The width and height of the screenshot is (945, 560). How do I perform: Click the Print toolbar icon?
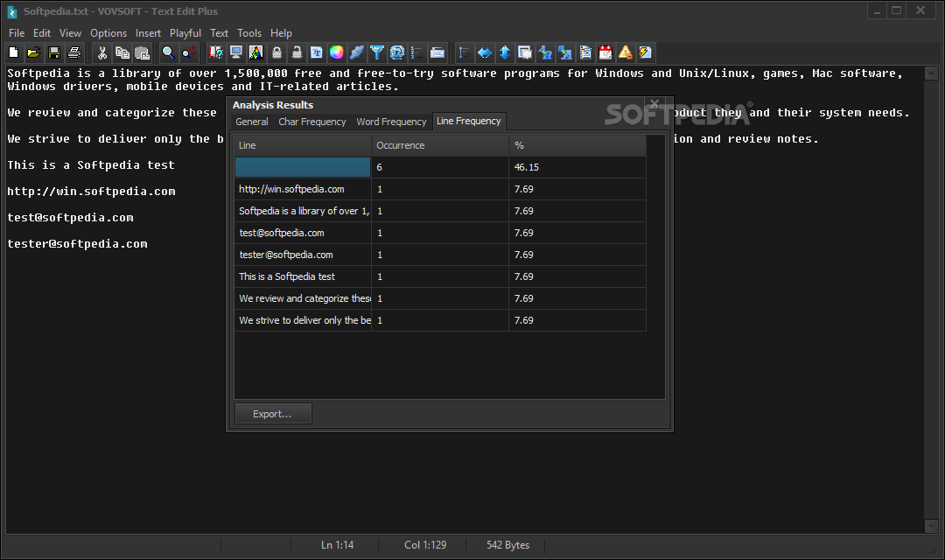(74, 53)
